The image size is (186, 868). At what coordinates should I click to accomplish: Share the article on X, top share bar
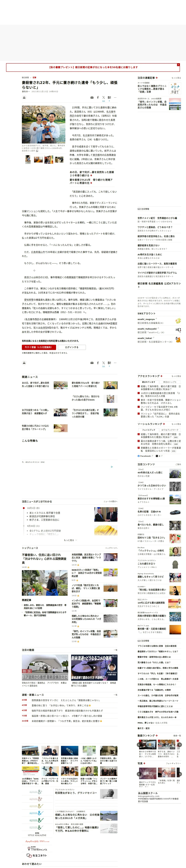pos(104,98)
